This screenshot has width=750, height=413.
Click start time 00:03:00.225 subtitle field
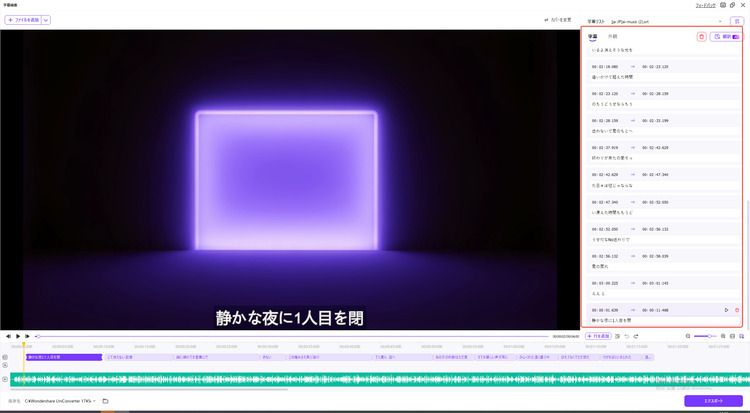click(605, 283)
